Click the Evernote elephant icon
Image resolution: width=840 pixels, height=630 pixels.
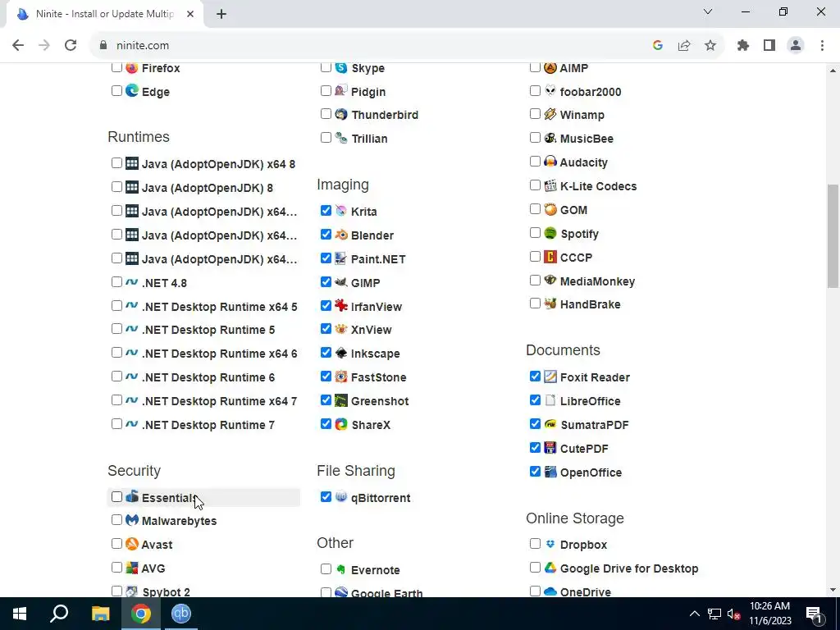[x=340, y=569]
